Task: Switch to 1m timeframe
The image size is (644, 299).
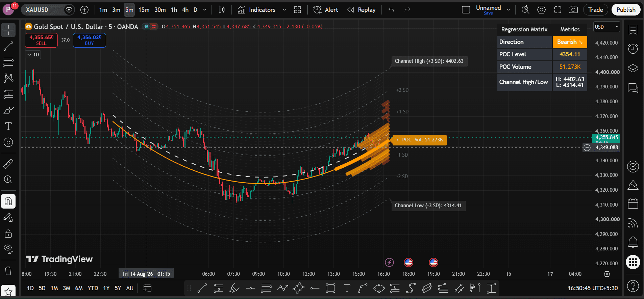Action: (x=103, y=10)
